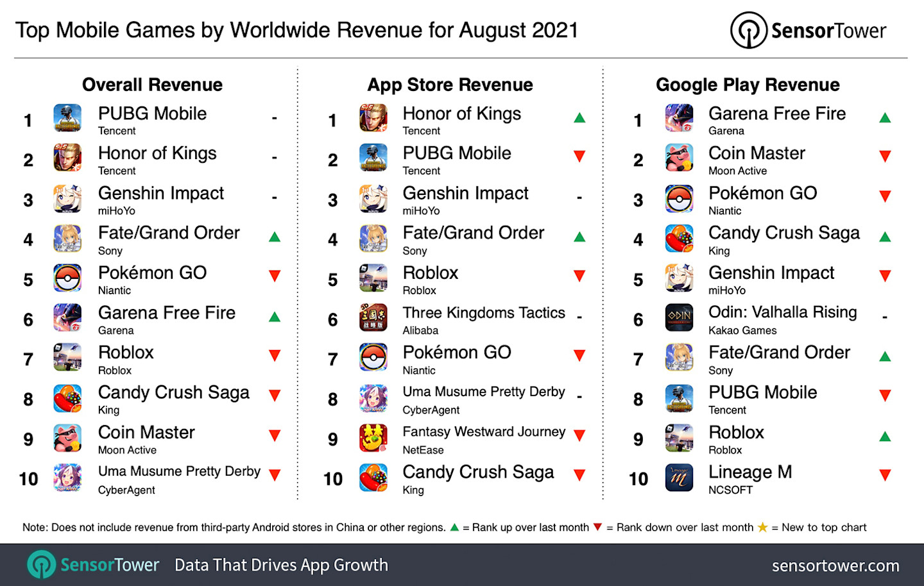Viewport: 924px width, 586px height.
Task: Select the Garena Free Fire icon
Action: [67, 317]
